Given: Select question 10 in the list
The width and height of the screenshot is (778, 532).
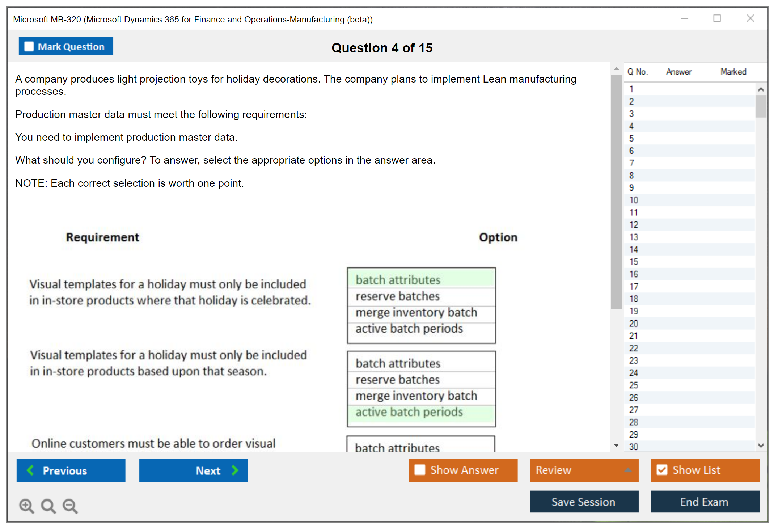Looking at the screenshot, I should (x=634, y=200).
